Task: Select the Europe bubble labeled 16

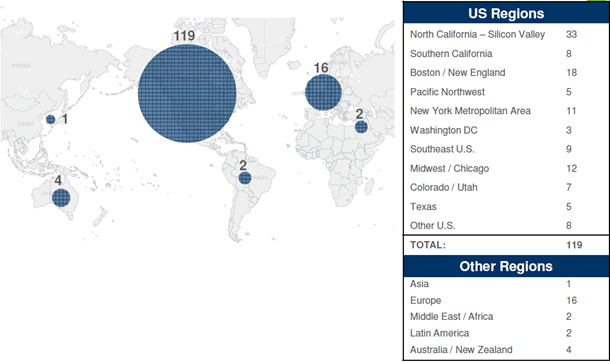Action: [323, 93]
